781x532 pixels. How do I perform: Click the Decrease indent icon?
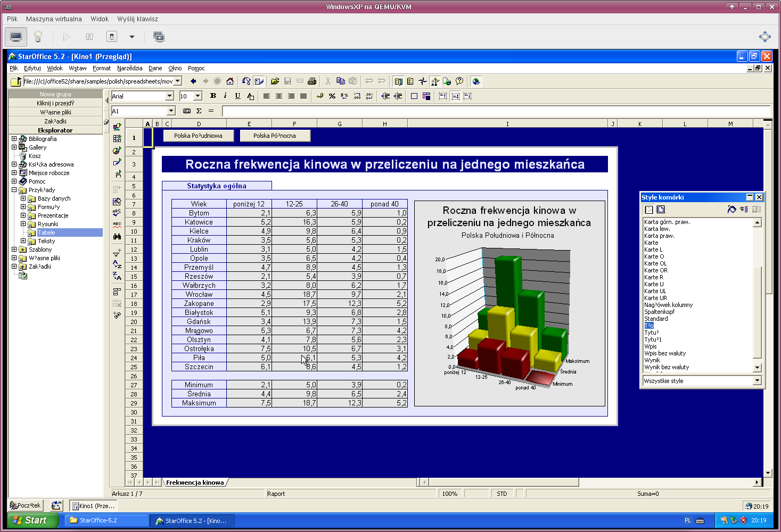point(385,96)
